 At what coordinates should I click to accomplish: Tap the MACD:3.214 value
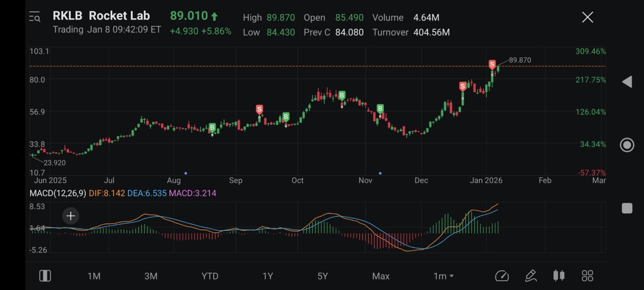click(x=192, y=193)
